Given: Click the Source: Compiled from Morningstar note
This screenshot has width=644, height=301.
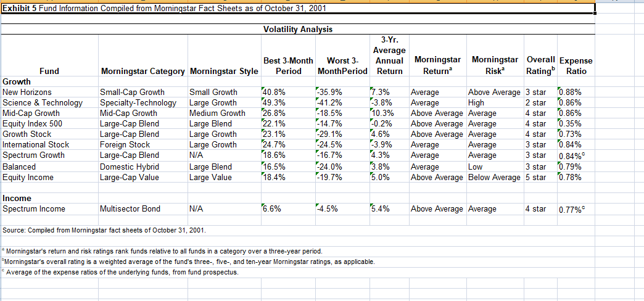Looking at the screenshot, I should click(104, 230).
